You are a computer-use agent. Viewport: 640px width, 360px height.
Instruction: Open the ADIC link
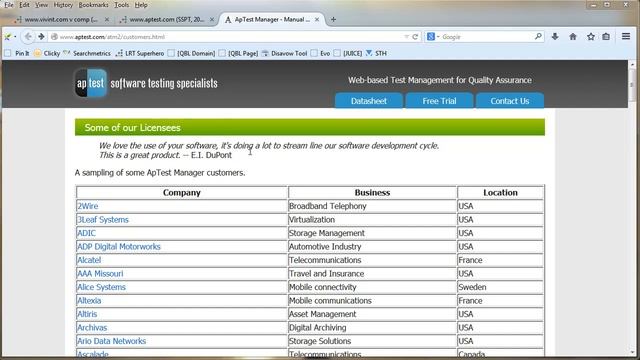(86, 233)
